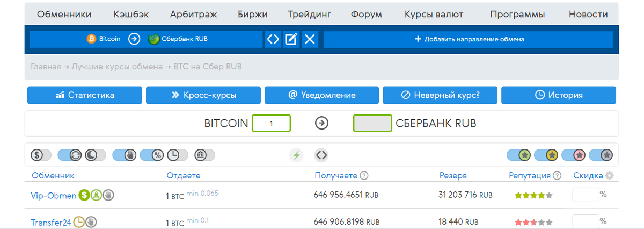Click Vip-Obmen's four-star reputation rating
The height and width of the screenshot is (229, 644).
click(x=533, y=196)
